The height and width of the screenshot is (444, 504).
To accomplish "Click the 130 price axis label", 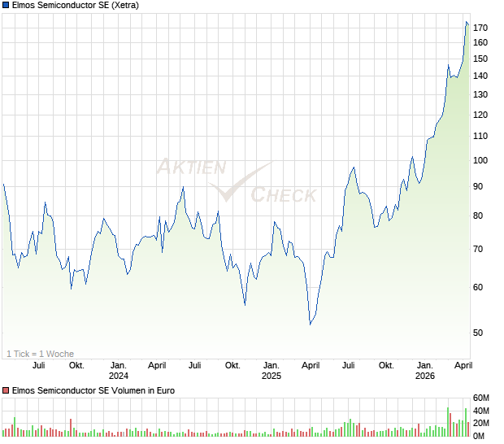I will (x=480, y=94).
